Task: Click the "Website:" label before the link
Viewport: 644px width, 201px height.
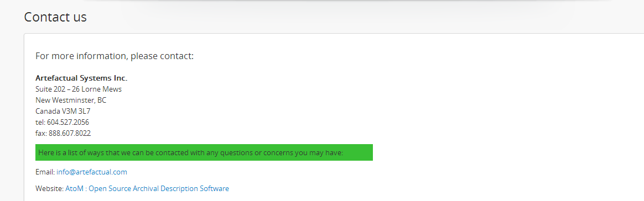Action: point(50,189)
